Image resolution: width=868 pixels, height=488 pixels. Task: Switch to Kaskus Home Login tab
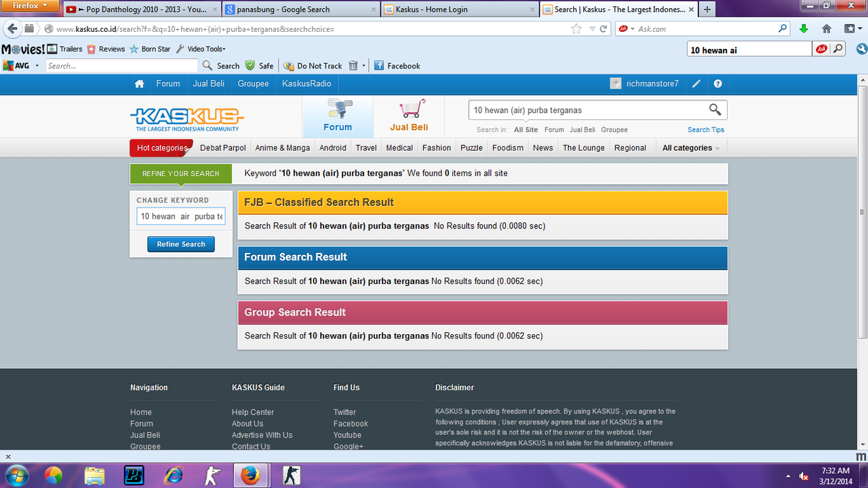coord(459,9)
